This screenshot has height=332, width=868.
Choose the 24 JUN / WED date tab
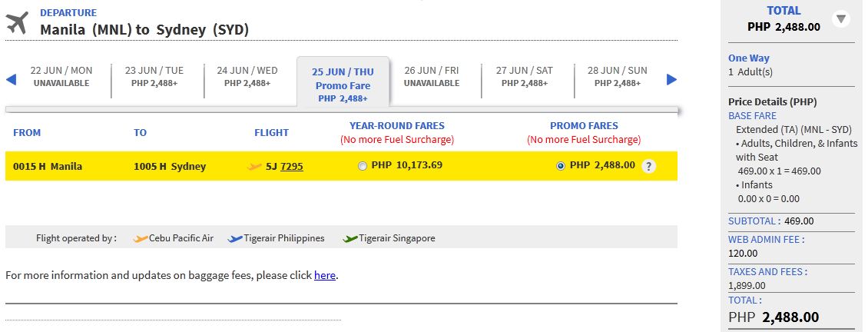pos(247,76)
